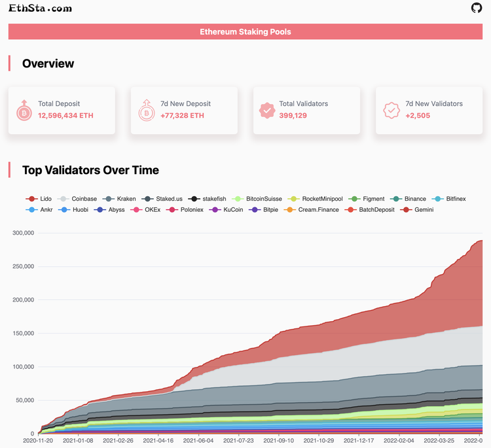
Task: Toggle the Lido series in legend
Action: point(39,199)
